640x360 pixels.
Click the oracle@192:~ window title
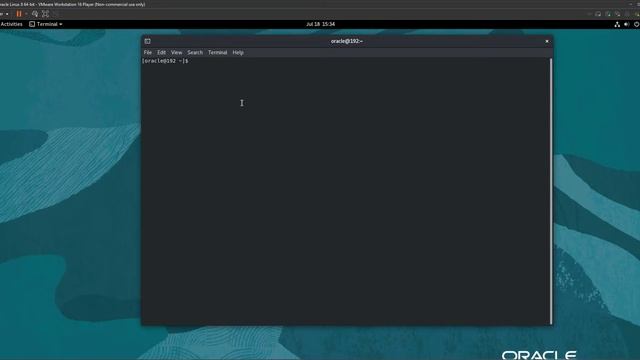pos(347,41)
